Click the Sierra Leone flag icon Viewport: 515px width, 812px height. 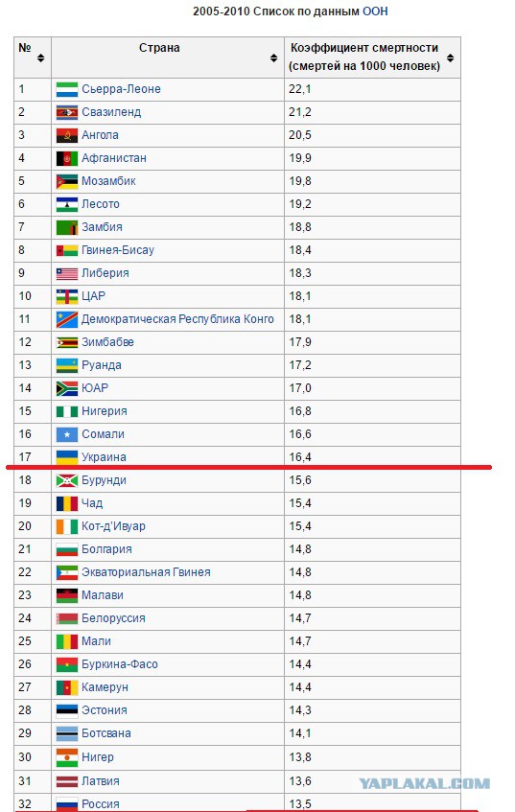click(x=67, y=89)
